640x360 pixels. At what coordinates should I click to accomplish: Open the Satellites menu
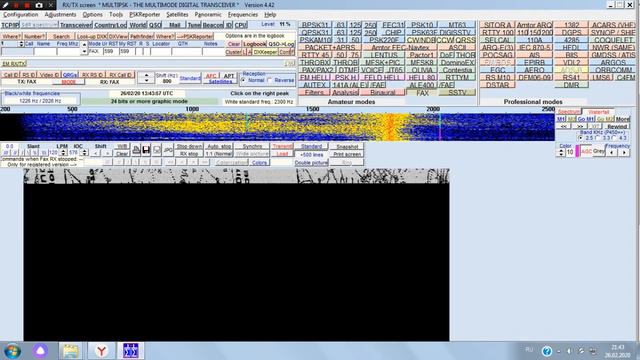177,14
